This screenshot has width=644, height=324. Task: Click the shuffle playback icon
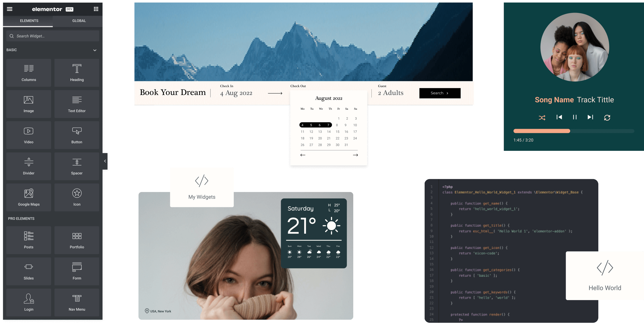coord(542,117)
